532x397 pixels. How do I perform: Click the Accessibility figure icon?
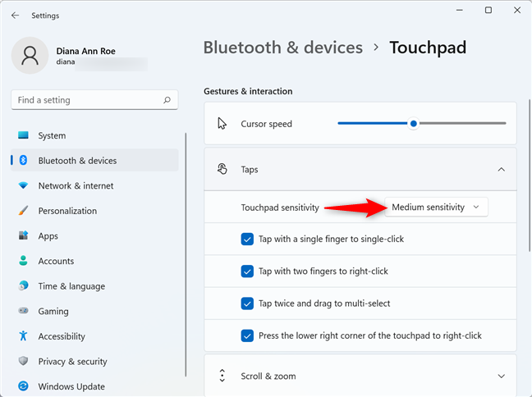pyautogui.click(x=23, y=335)
